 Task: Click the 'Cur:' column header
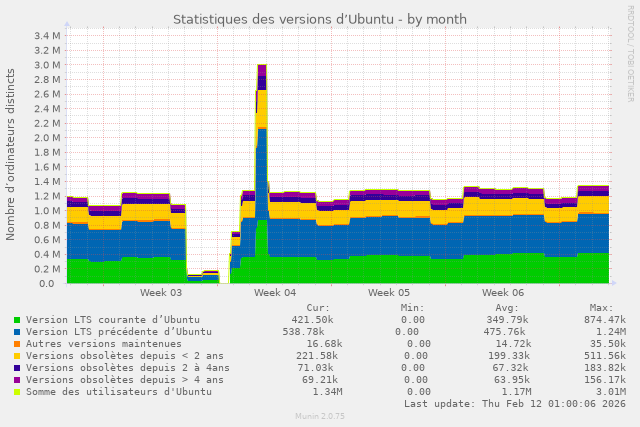click(x=318, y=308)
